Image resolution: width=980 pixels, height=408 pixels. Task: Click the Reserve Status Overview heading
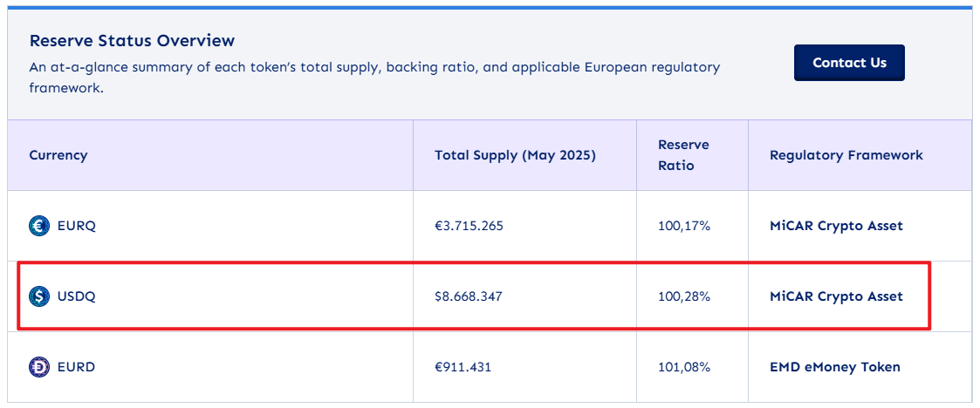click(x=132, y=41)
